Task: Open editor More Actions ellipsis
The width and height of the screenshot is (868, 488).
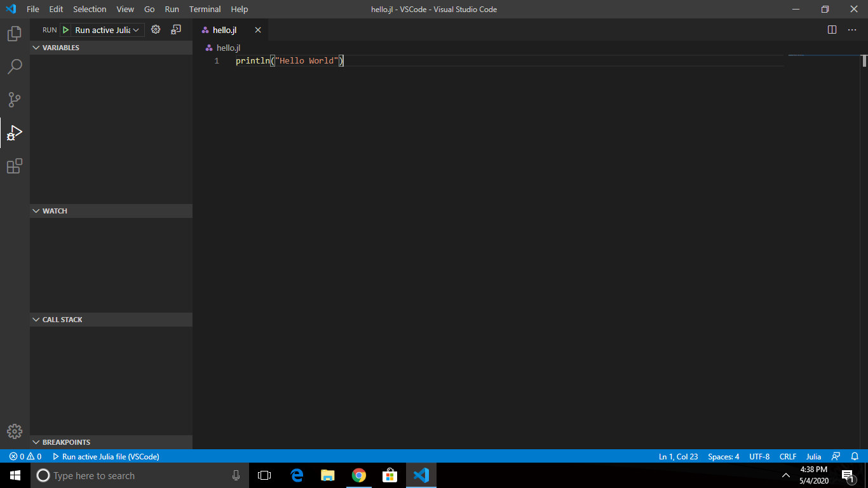Action: pyautogui.click(x=852, y=30)
